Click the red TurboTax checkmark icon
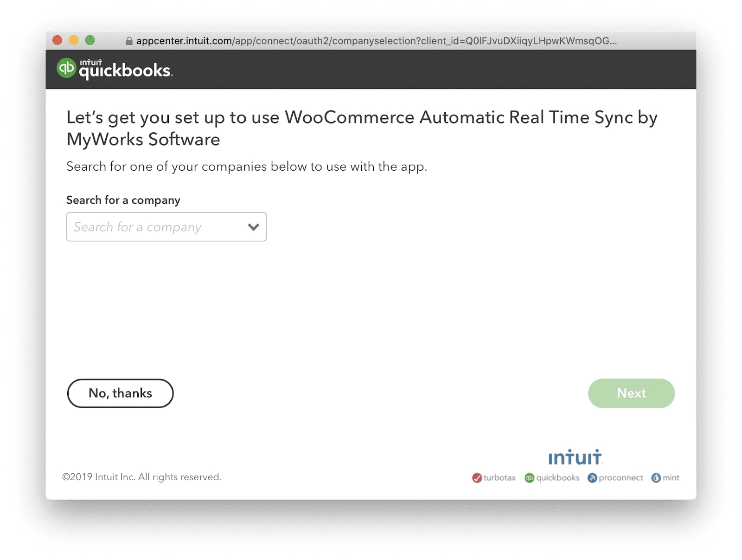742x560 pixels. [x=477, y=478]
